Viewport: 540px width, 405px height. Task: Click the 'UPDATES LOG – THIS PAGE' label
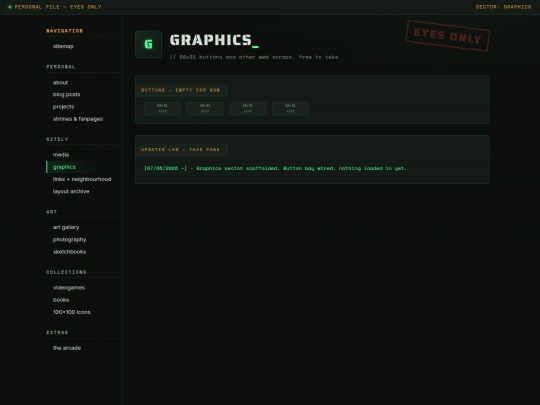point(180,149)
